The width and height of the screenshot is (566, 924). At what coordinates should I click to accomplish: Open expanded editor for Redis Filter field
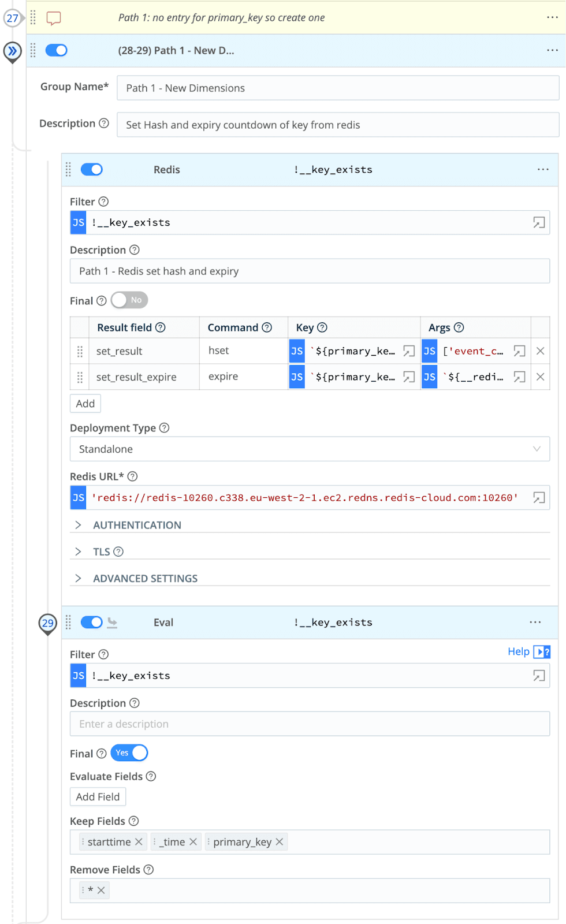(538, 223)
